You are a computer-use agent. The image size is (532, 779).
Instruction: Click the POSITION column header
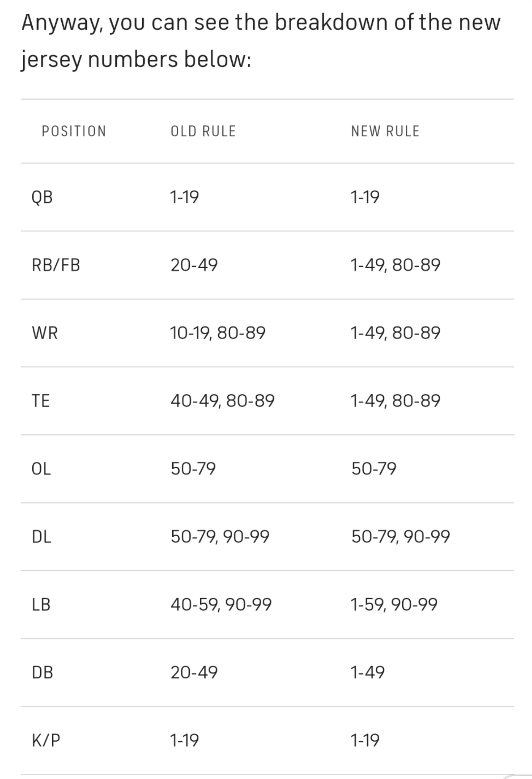click(x=74, y=131)
